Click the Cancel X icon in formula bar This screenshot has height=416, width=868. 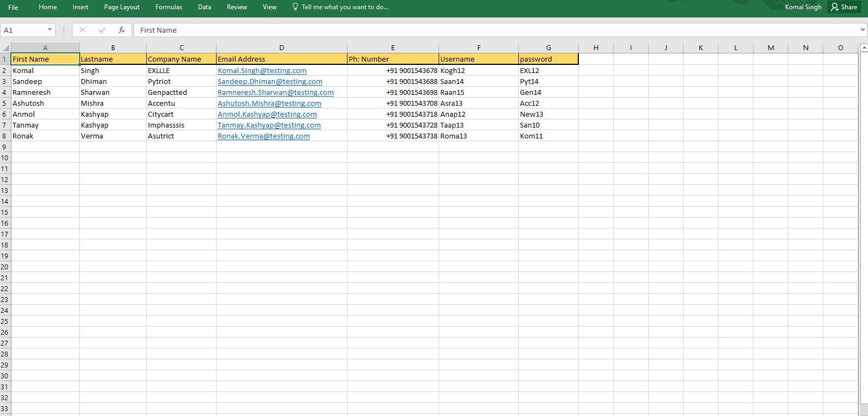click(x=82, y=30)
